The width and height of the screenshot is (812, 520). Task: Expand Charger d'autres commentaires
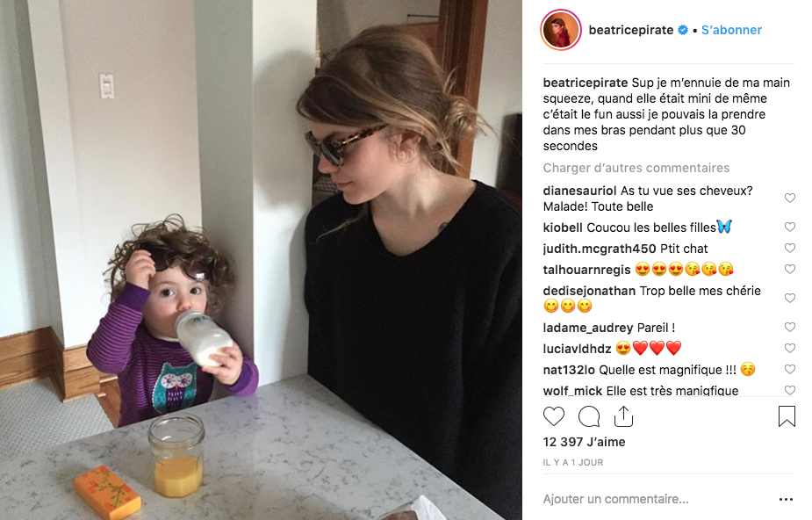click(x=636, y=168)
